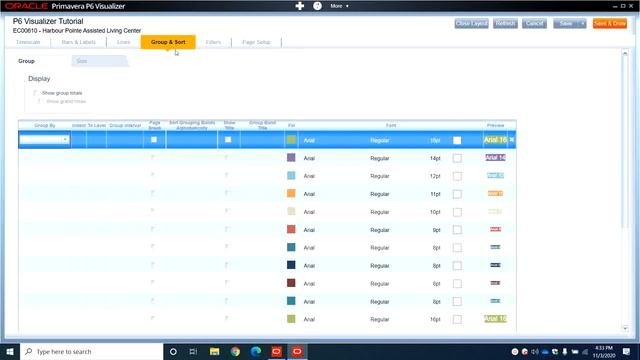Click the Cancel button
Image resolution: width=640 pixels, height=360 pixels.
[x=534, y=24]
